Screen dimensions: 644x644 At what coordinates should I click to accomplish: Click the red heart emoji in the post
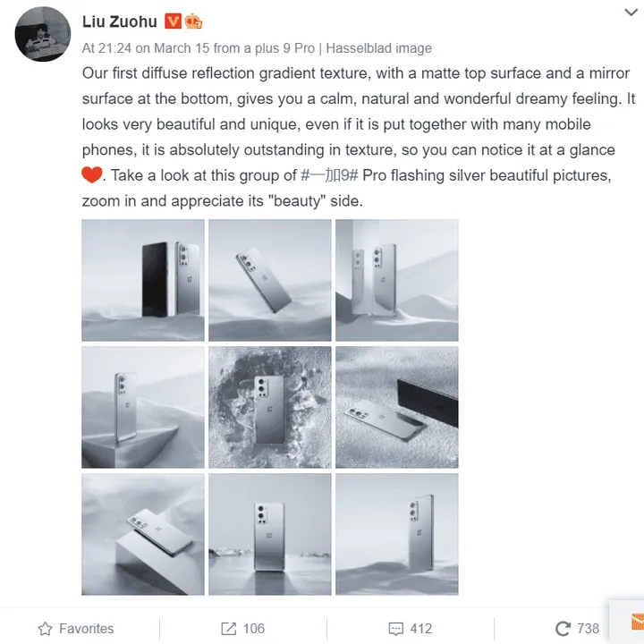point(93,176)
